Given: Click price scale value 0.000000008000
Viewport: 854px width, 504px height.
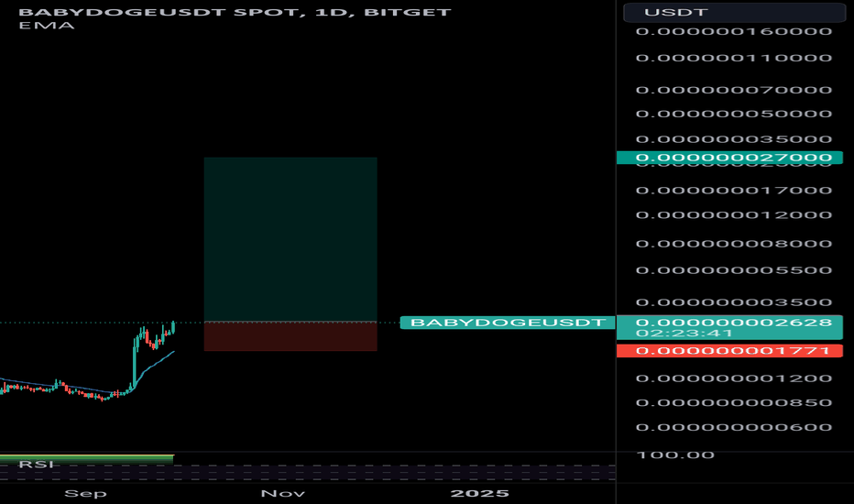Looking at the screenshot, I should 734,244.
